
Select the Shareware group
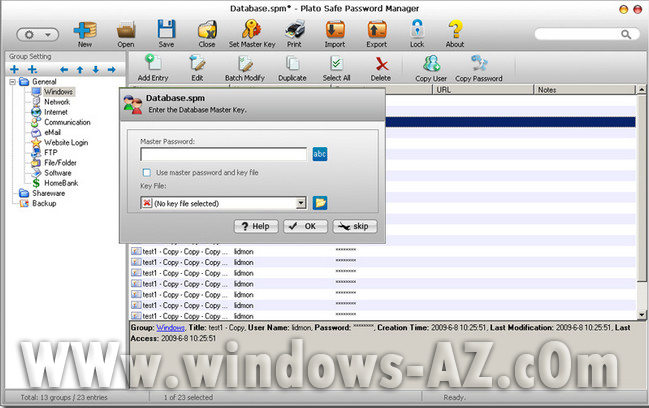click(x=48, y=193)
